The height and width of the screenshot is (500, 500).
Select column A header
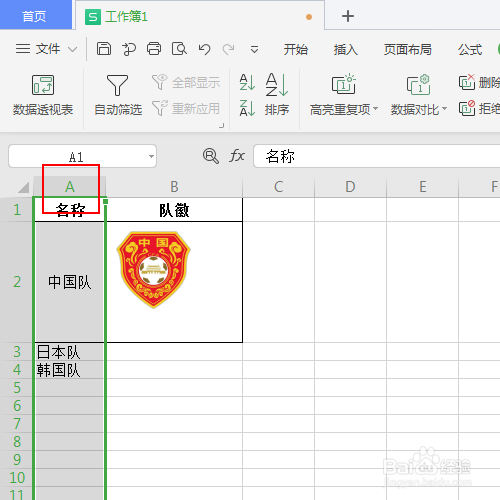70,187
